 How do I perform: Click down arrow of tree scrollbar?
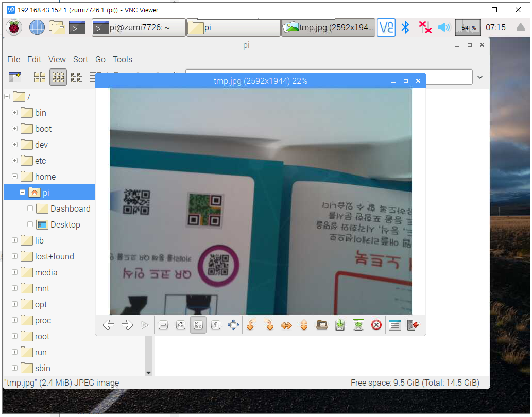pyautogui.click(x=148, y=373)
